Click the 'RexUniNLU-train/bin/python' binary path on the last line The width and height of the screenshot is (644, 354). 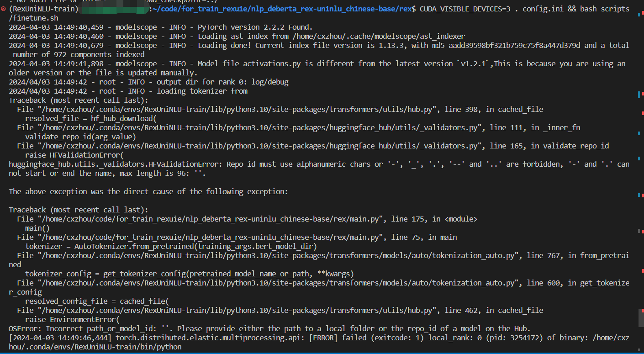(x=128, y=347)
